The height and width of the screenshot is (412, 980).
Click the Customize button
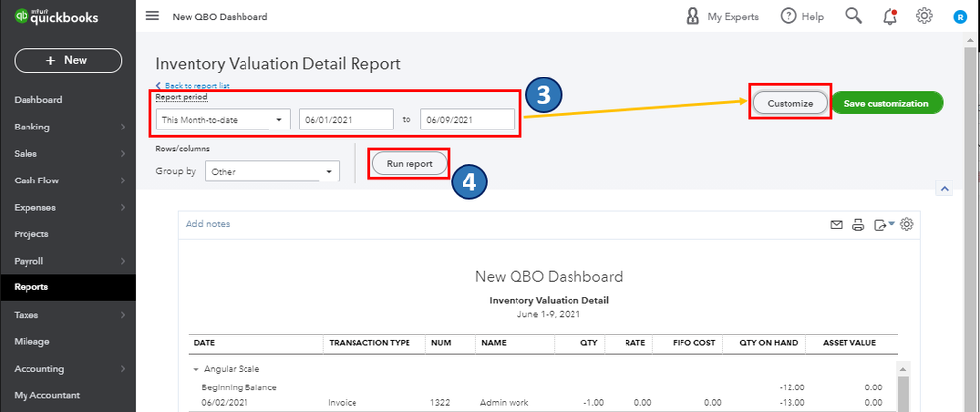tap(790, 104)
